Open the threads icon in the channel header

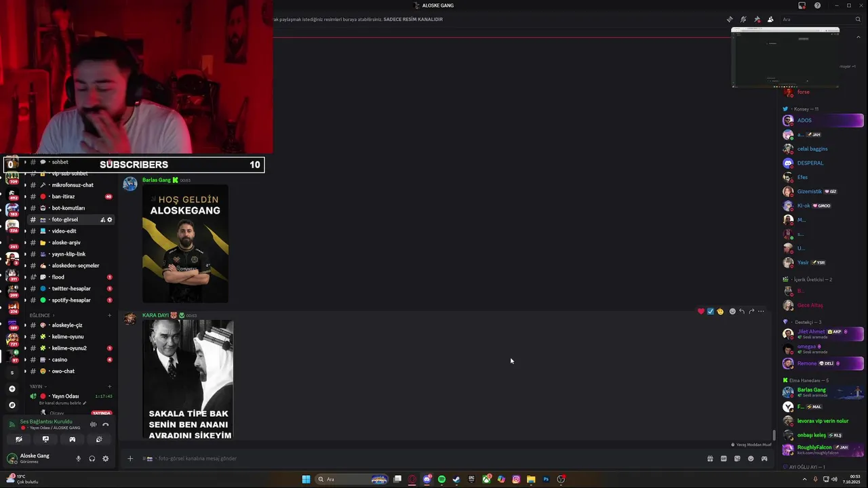click(730, 20)
